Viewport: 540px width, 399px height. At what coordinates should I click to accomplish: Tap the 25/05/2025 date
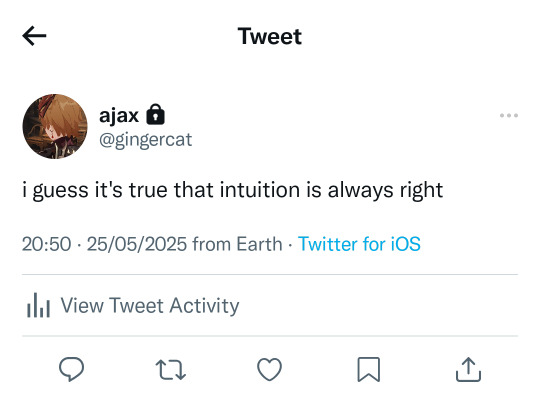click(137, 244)
